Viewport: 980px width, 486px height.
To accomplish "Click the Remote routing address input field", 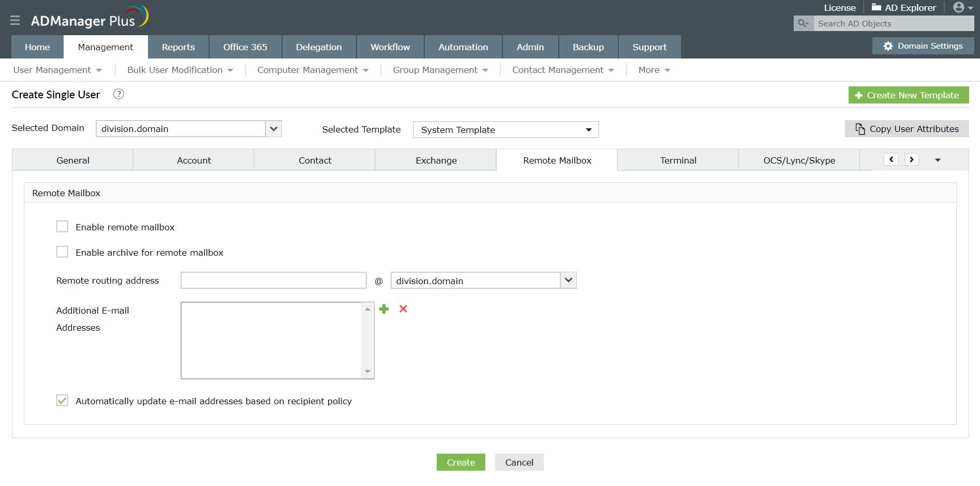I will pos(274,281).
